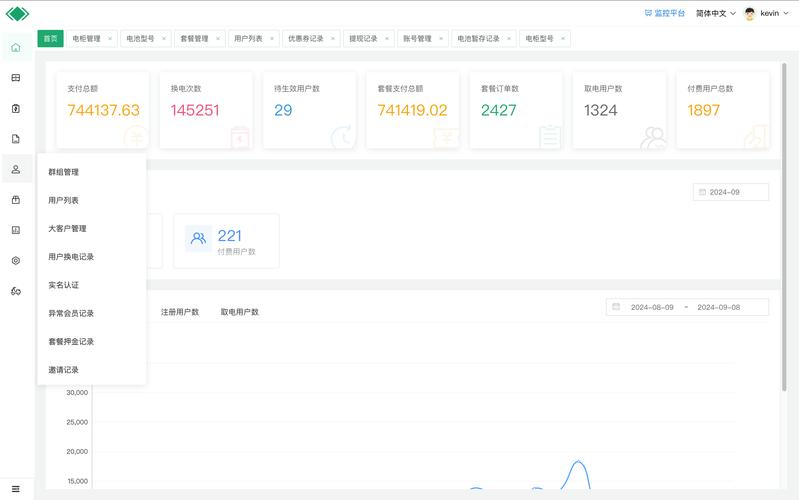Set the start date 2024-08-09 field
The image size is (799, 500).
(x=652, y=307)
